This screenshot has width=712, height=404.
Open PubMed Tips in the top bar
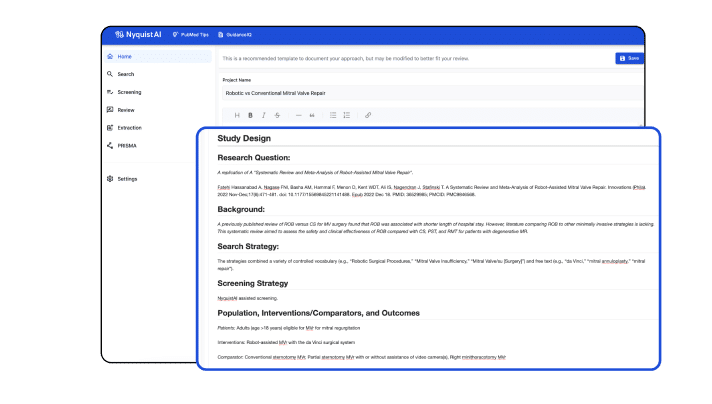(190, 34)
